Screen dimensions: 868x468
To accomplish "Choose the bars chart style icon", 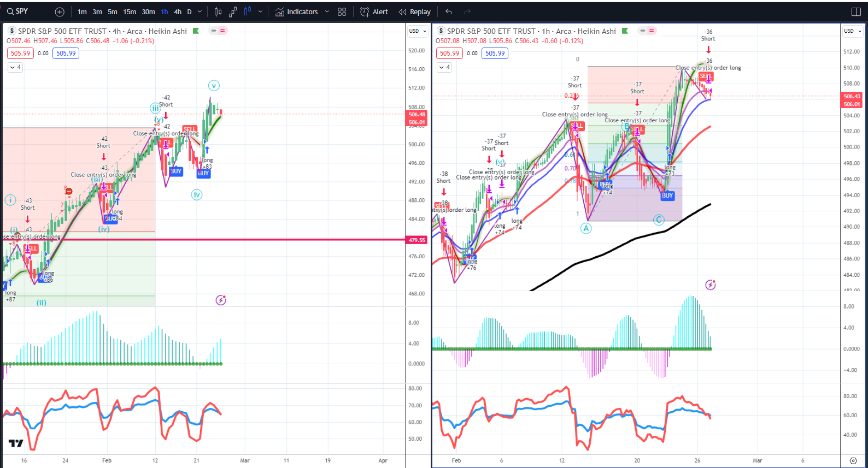I will 218,12.
